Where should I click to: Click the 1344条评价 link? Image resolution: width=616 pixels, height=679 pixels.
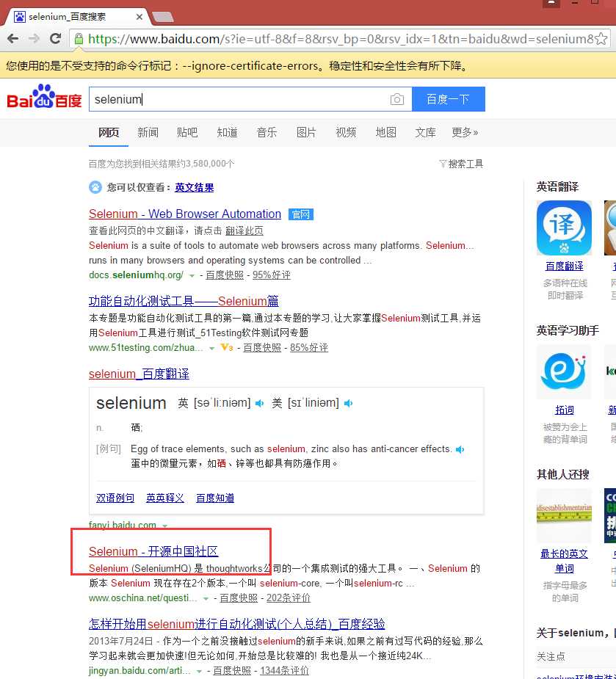284,671
